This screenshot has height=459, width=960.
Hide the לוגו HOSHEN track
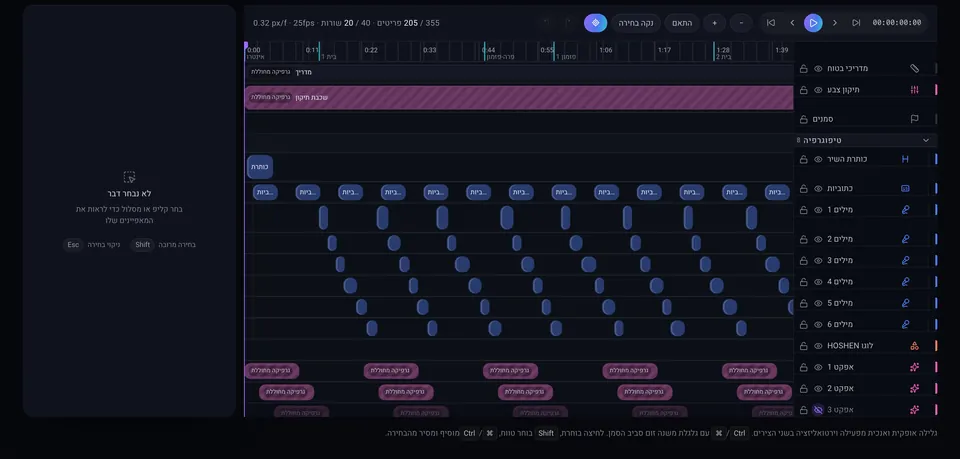pos(818,346)
